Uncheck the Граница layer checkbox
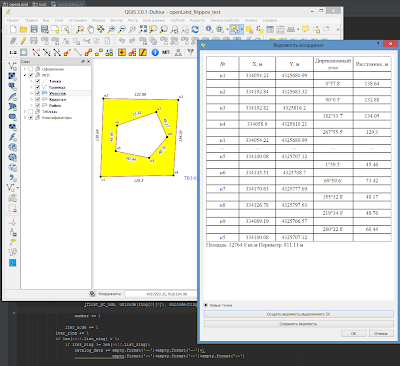400x366 pixels. click(37, 87)
